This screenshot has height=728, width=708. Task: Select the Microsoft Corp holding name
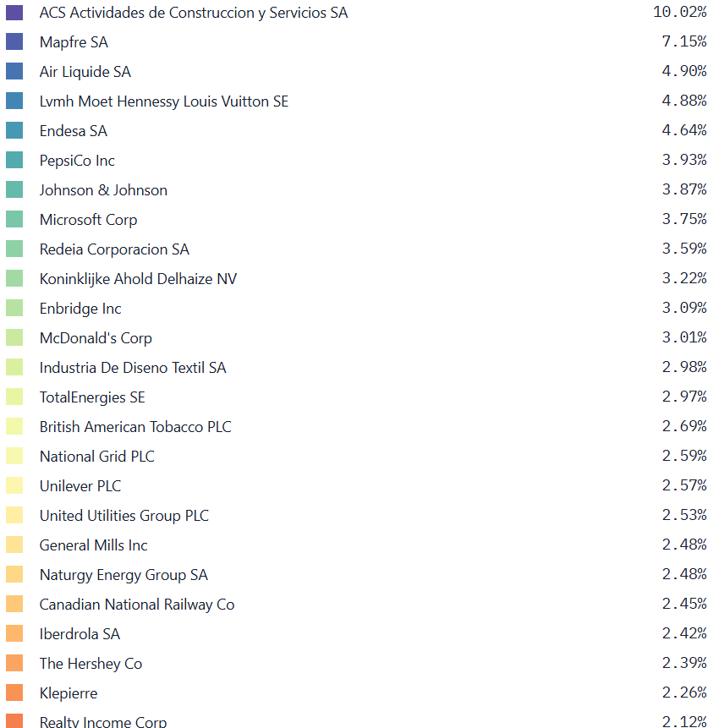click(88, 220)
